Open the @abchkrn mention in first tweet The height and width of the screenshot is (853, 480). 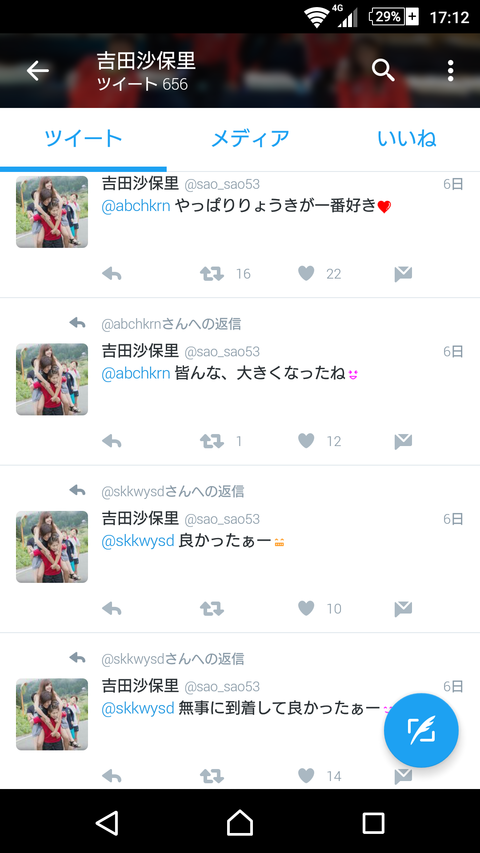point(136,206)
